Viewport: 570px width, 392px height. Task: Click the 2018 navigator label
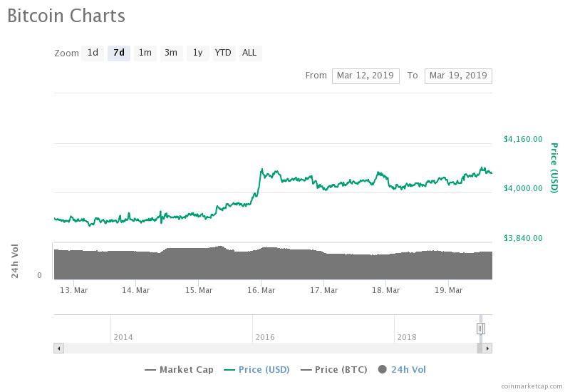click(x=407, y=337)
